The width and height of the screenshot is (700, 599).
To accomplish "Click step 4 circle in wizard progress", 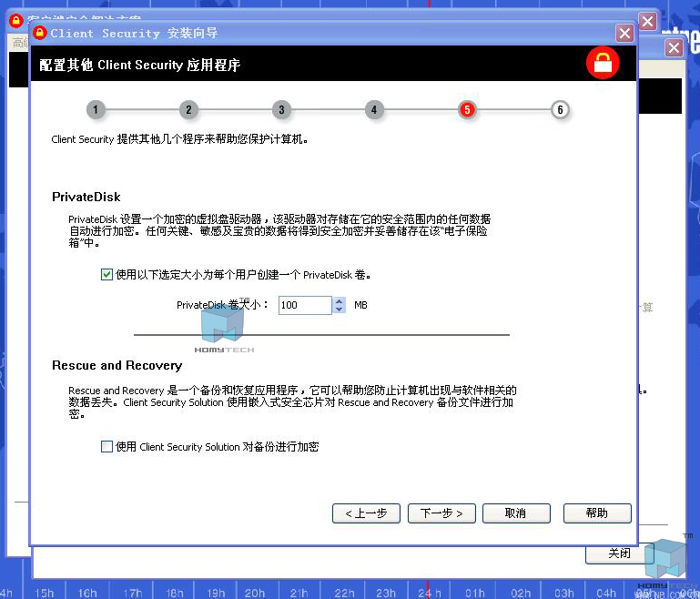I will [374, 110].
